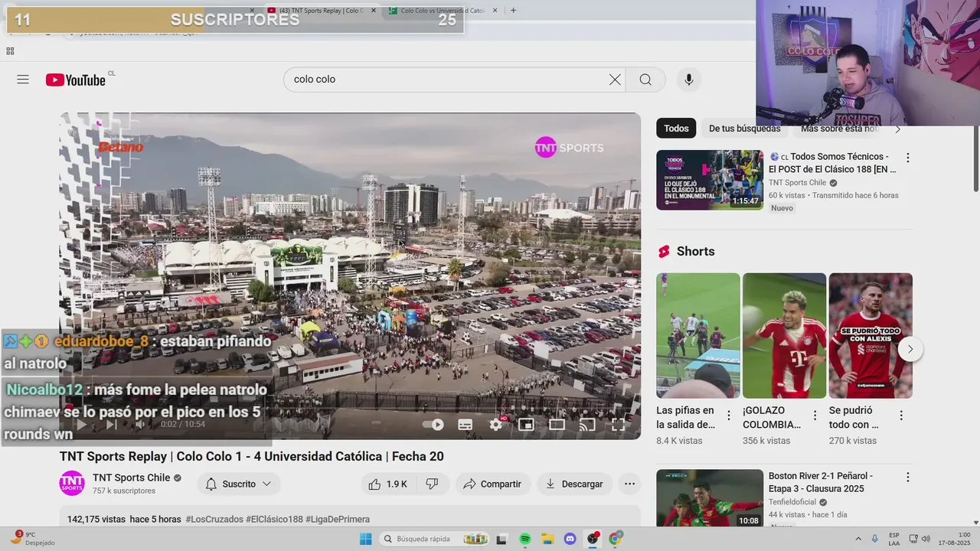Enter fullscreen mode in the player

click(x=618, y=424)
